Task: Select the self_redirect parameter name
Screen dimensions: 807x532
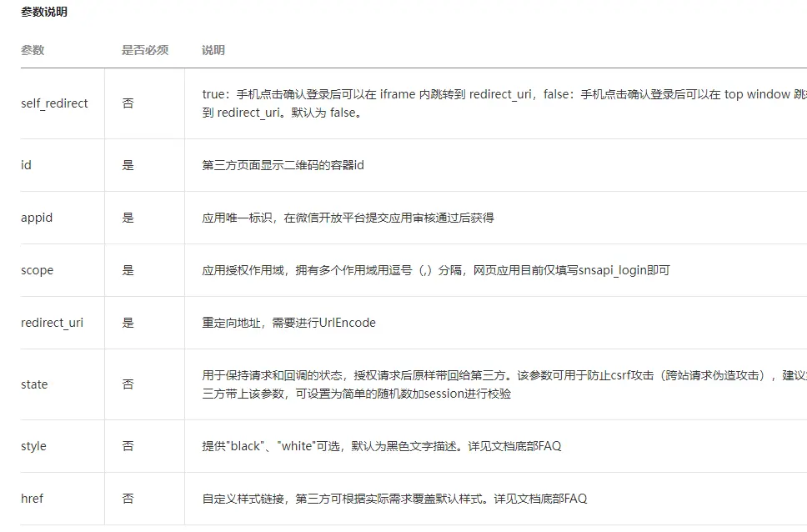Action: pyautogui.click(x=54, y=103)
